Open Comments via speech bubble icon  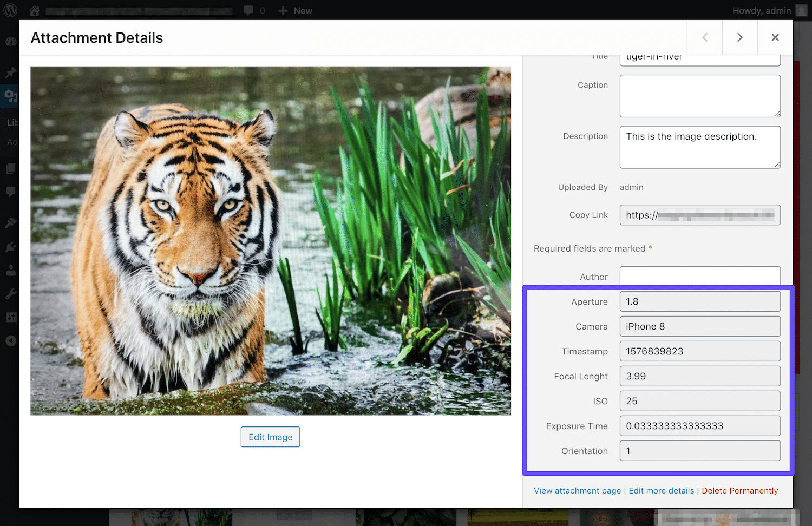pos(10,192)
